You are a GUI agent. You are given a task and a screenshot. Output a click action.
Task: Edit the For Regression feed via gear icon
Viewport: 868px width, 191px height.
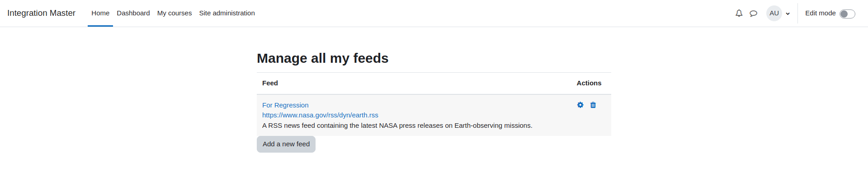580,105
